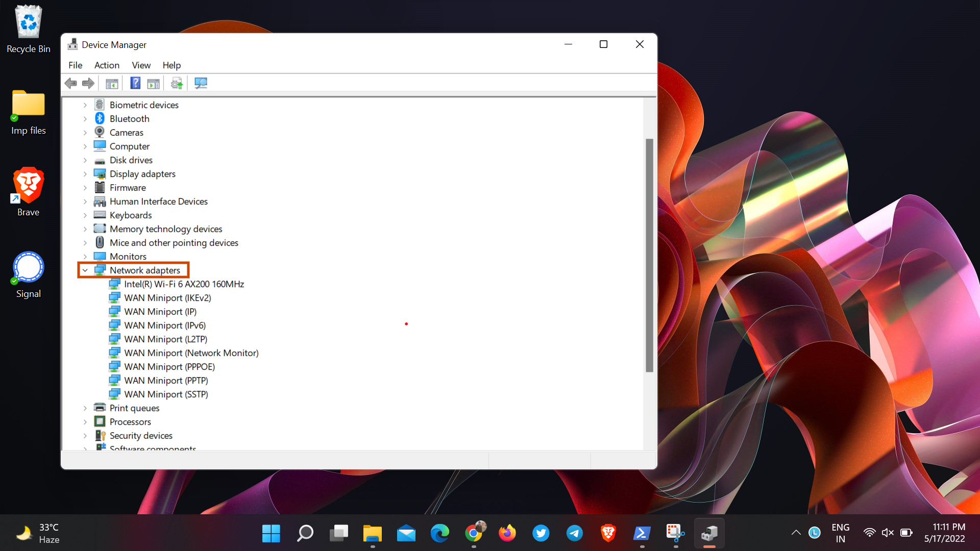Select Intel Wi-Fi 6 AX200 160MHz adapter

(x=183, y=284)
